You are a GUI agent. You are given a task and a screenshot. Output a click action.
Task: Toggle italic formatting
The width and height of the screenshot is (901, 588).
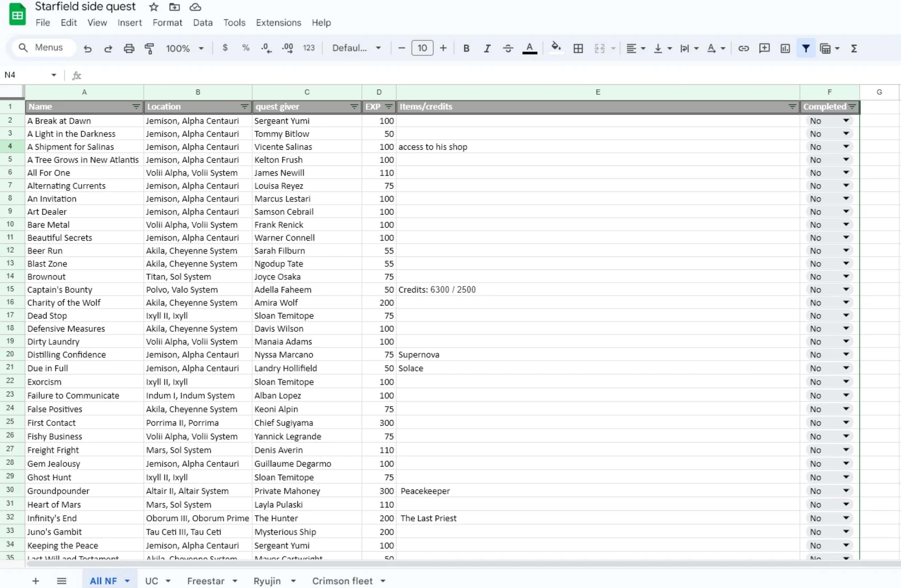coord(487,48)
